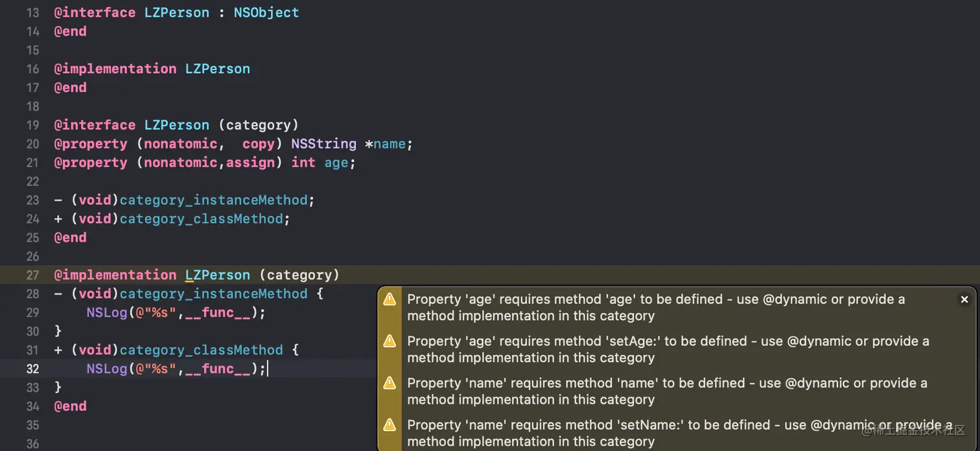The width and height of the screenshot is (980, 451).
Task: Click the 'name' property identifier on line 20
Action: [x=389, y=144]
